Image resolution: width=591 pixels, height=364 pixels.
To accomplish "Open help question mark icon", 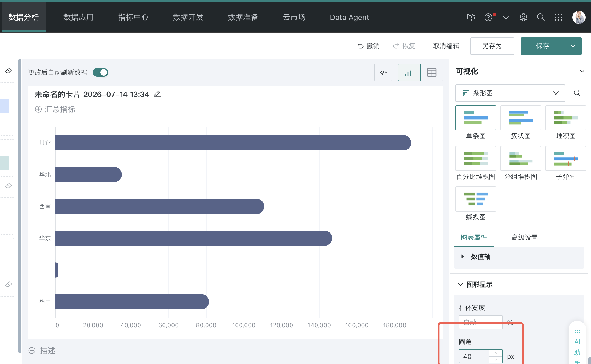I will (x=488, y=17).
